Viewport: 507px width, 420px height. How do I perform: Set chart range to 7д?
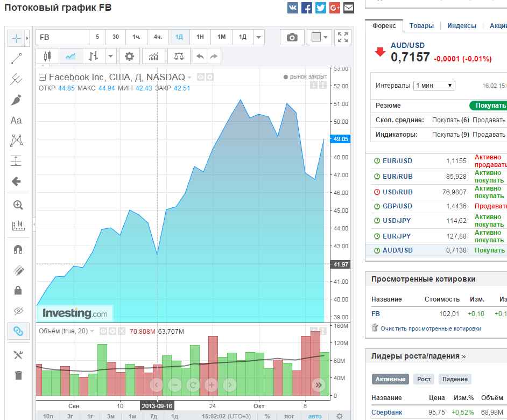tap(153, 416)
